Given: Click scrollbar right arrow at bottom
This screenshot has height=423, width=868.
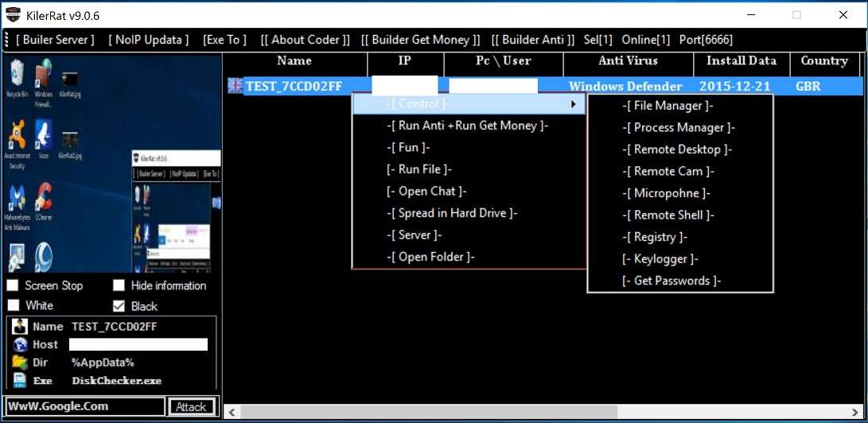Looking at the screenshot, I should (854, 411).
